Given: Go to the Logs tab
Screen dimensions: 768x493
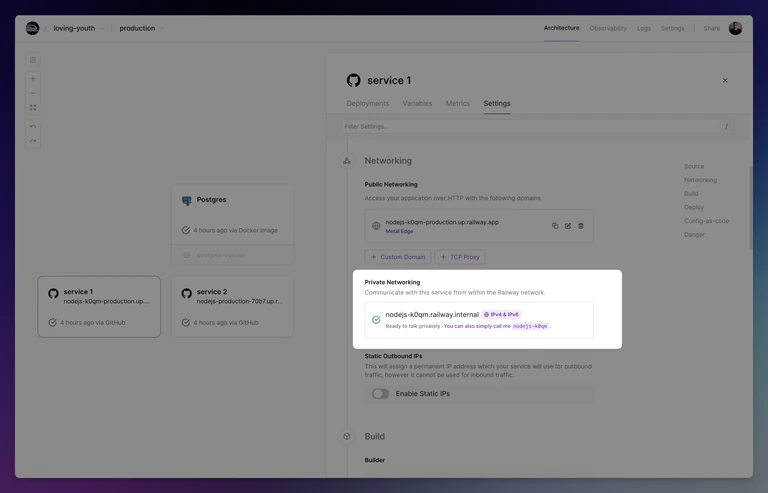Looking at the screenshot, I should coord(644,28).
